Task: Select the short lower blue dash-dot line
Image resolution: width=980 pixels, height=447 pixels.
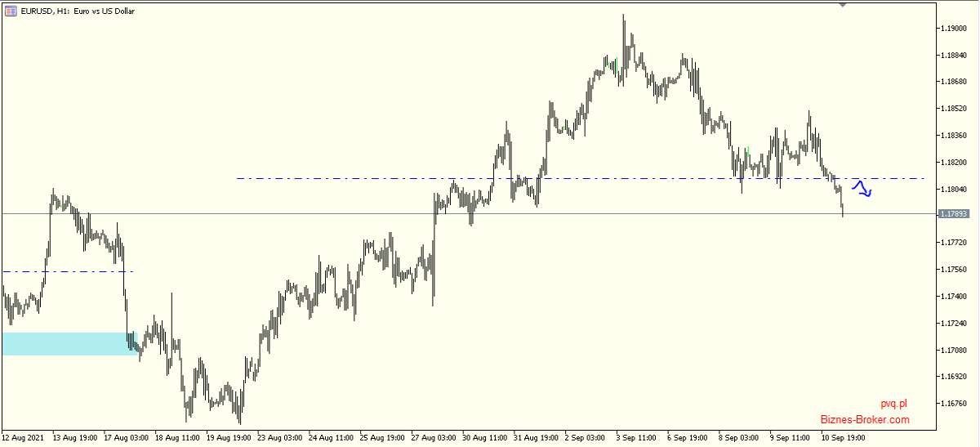Action: tap(68, 271)
